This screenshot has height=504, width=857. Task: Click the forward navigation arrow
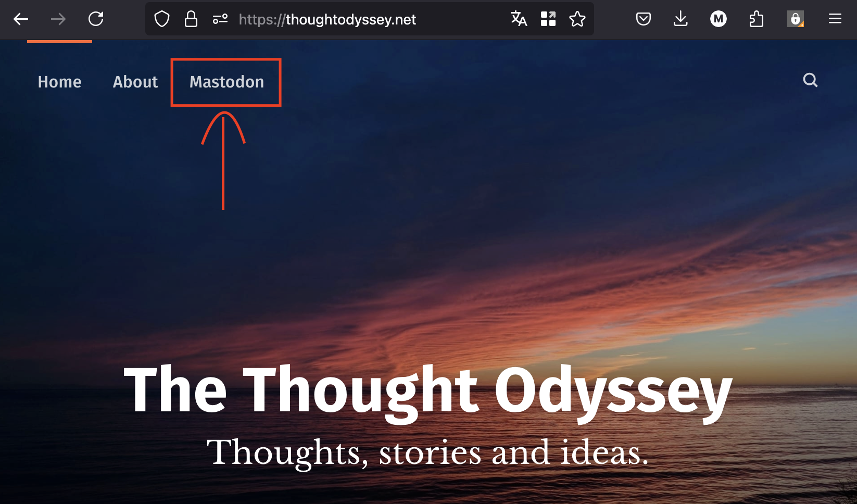click(x=58, y=19)
